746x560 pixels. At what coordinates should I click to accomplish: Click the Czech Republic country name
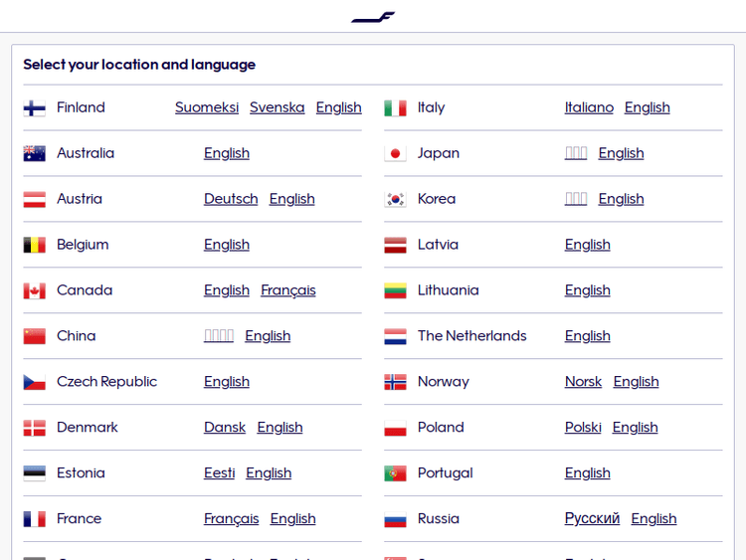click(x=106, y=382)
